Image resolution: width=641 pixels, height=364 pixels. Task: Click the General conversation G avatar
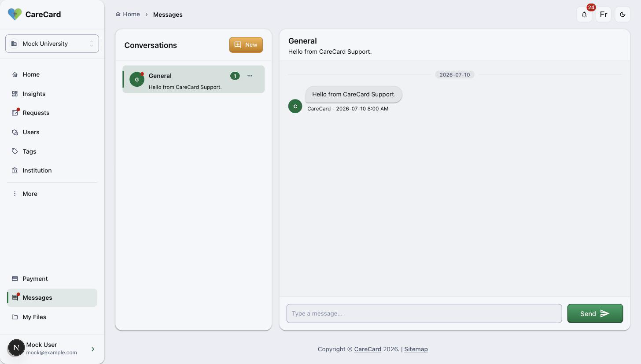[137, 80]
